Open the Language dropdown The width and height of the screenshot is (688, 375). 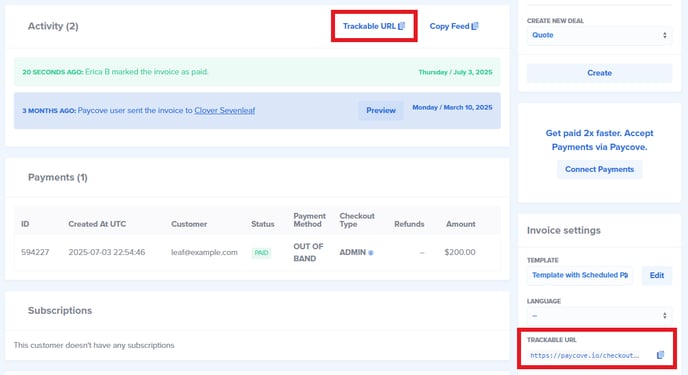tap(599, 316)
